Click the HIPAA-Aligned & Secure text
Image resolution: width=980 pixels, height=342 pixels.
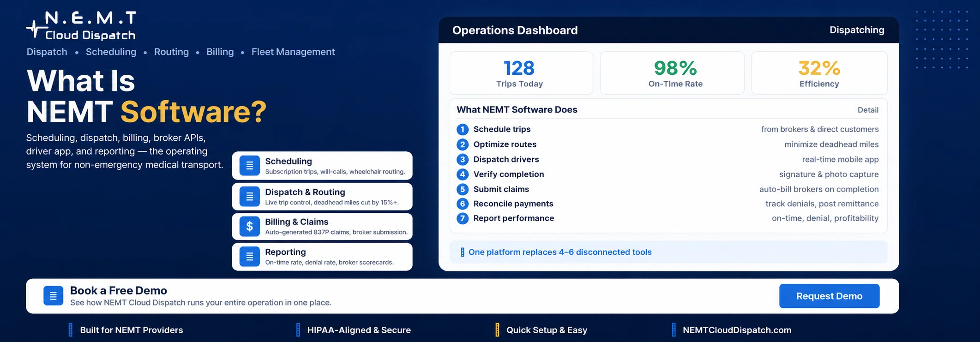359,330
